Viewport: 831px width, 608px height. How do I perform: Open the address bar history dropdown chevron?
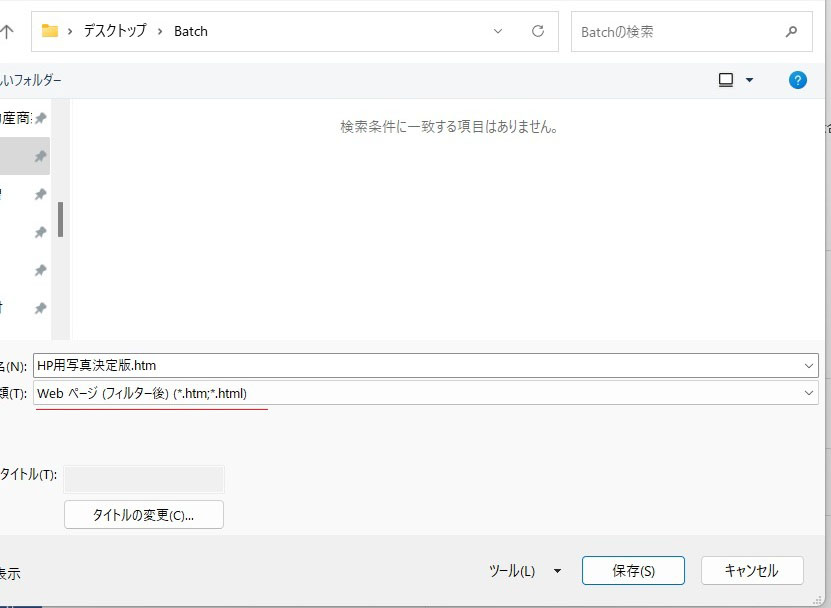click(498, 31)
